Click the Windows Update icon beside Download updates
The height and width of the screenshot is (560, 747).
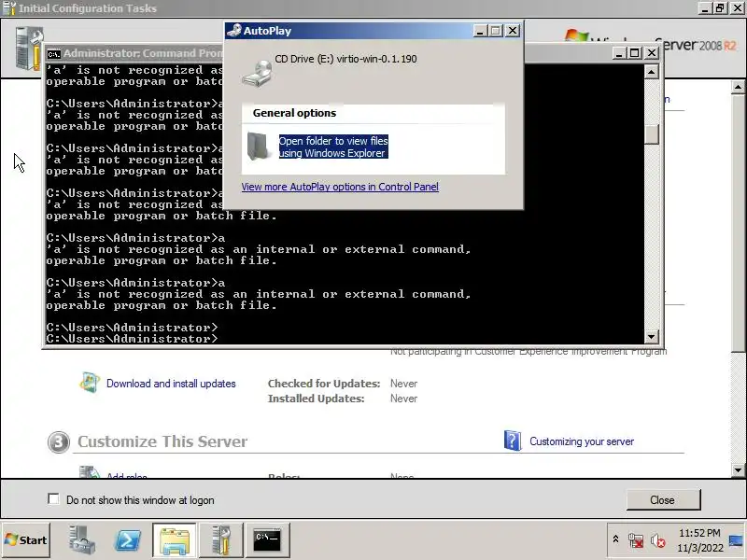pyautogui.click(x=90, y=383)
